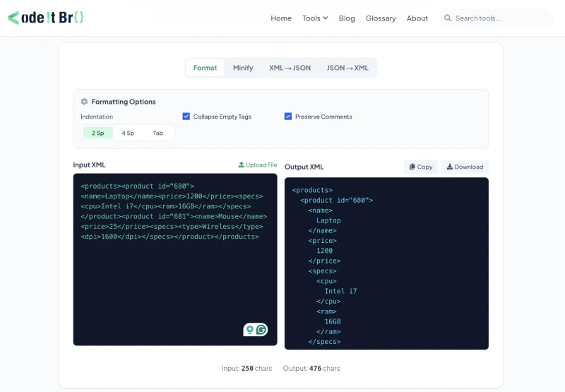Click the 'Indentation' label
The image size is (565, 392).
[97, 117]
